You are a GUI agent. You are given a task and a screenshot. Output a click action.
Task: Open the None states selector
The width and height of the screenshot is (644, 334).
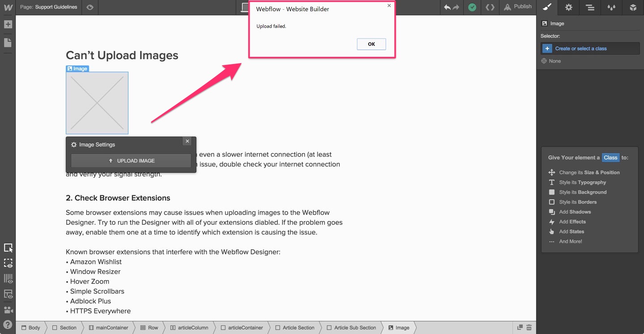pos(555,61)
